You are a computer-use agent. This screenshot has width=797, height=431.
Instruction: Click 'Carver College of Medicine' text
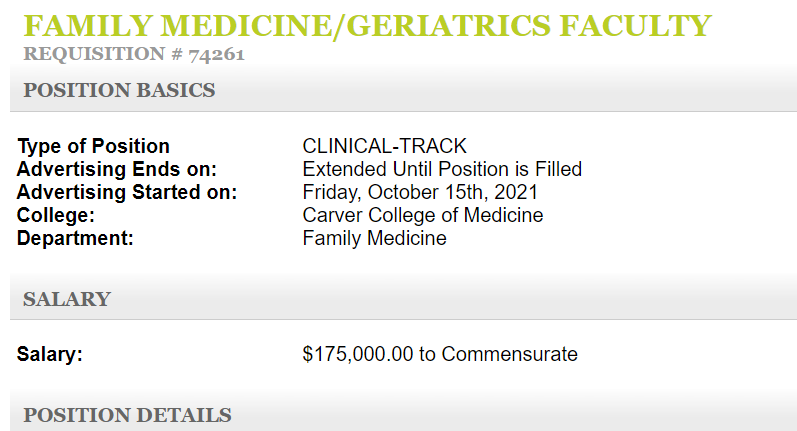click(422, 216)
